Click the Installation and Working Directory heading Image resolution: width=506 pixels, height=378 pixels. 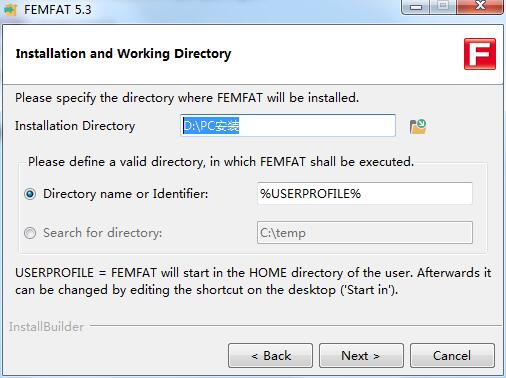[x=123, y=54]
